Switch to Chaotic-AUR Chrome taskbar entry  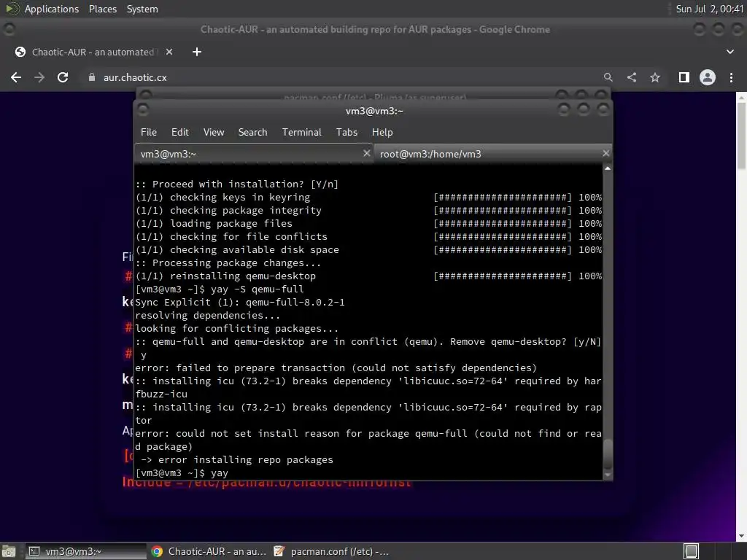tap(209, 551)
